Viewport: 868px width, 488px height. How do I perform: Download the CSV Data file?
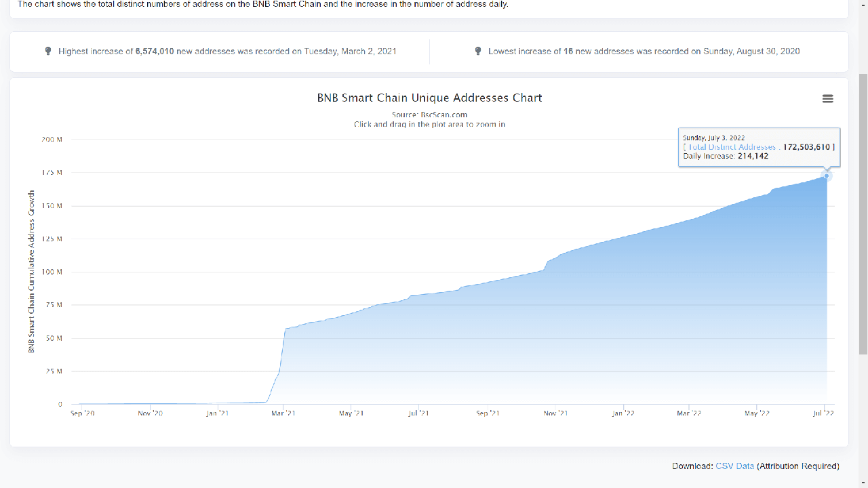[x=734, y=466]
